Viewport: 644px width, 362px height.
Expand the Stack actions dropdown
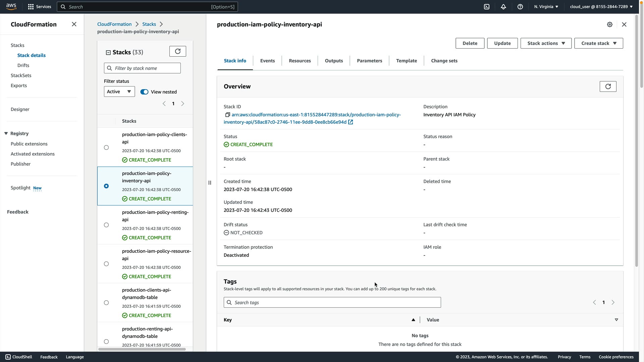(x=546, y=43)
